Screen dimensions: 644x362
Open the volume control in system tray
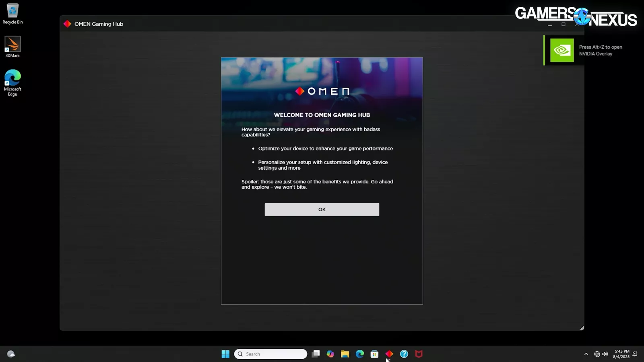pos(605,354)
